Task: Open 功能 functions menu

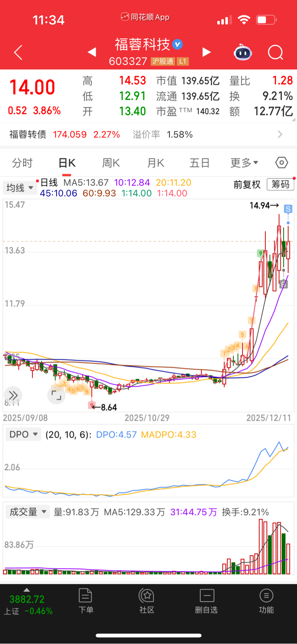Action: [x=266, y=601]
